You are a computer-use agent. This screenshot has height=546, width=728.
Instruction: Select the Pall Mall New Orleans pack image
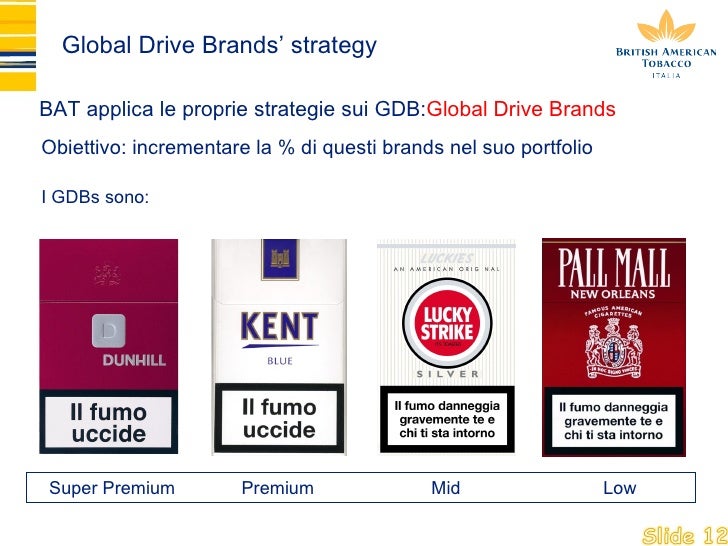[614, 347]
